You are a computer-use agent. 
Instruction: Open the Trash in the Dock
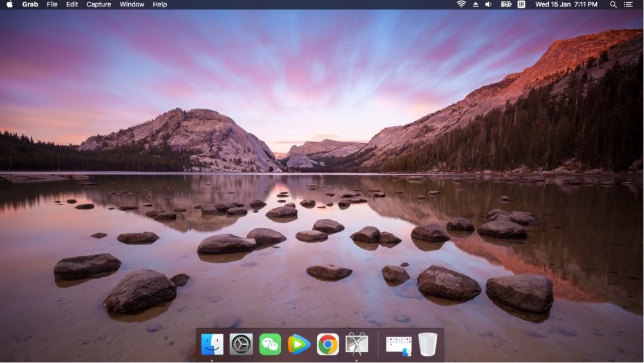pos(428,344)
